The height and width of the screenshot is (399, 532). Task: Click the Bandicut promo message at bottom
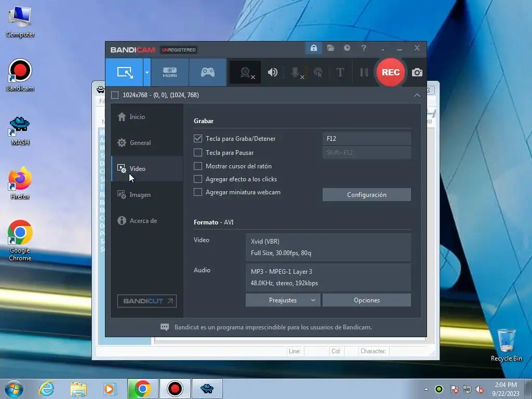tap(273, 327)
